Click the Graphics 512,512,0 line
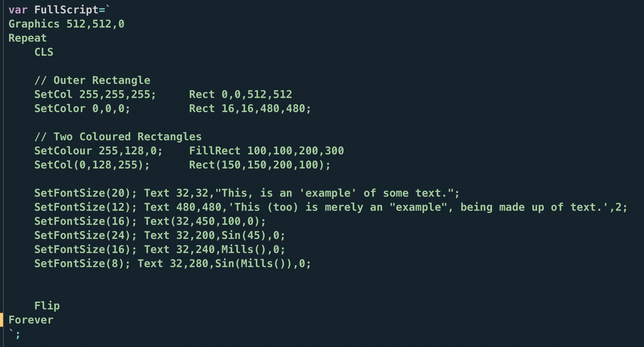 (66, 24)
